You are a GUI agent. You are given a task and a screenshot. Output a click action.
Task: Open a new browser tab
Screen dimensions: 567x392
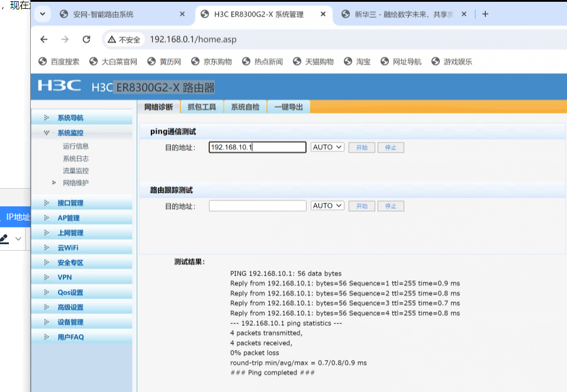[485, 14]
